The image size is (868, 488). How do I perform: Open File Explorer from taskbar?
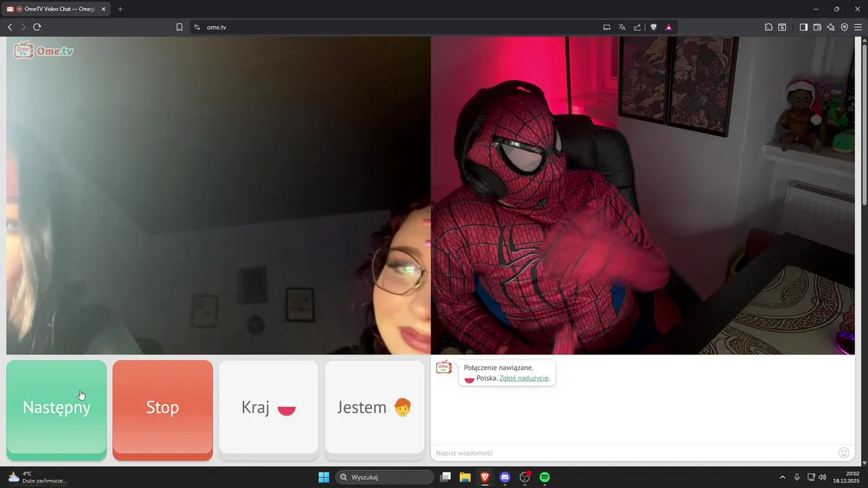coord(465,477)
